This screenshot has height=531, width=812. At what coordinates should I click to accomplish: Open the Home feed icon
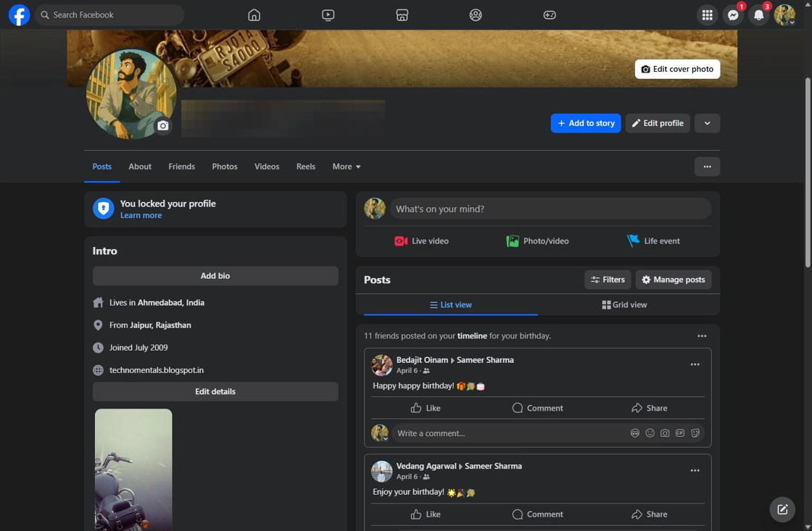[x=254, y=15]
